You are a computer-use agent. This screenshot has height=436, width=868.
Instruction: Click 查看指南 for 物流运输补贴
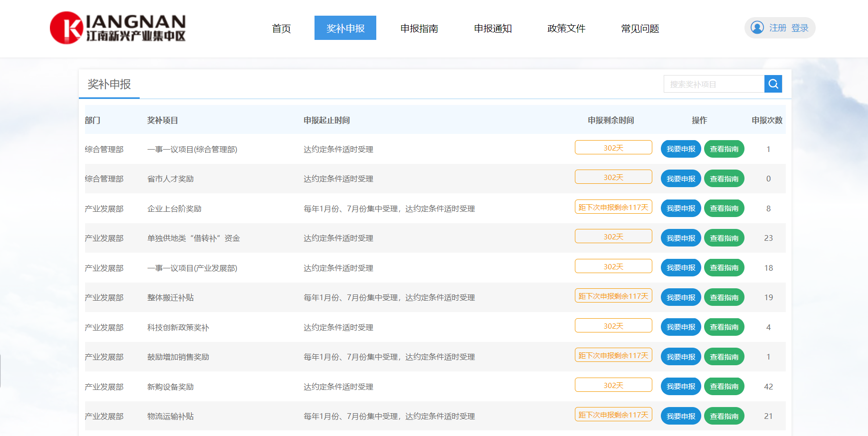tap(724, 416)
